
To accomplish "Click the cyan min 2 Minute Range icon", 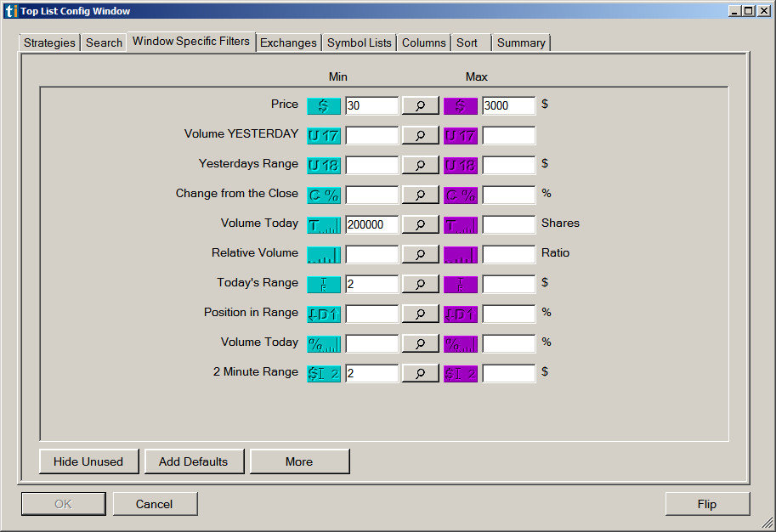I will click(x=324, y=374).
